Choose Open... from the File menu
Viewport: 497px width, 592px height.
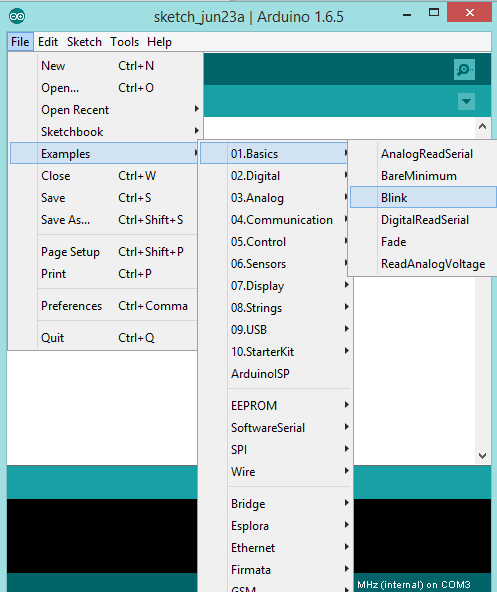(x=103, y=88)
